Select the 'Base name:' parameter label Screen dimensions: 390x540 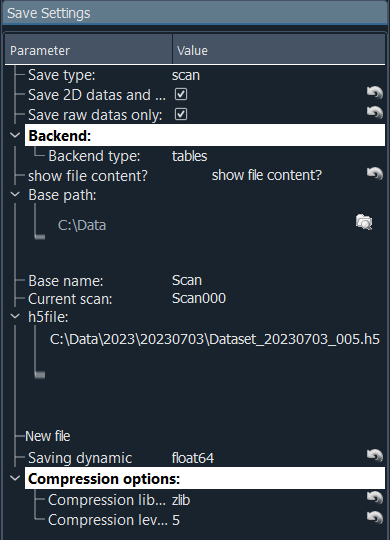65,281
